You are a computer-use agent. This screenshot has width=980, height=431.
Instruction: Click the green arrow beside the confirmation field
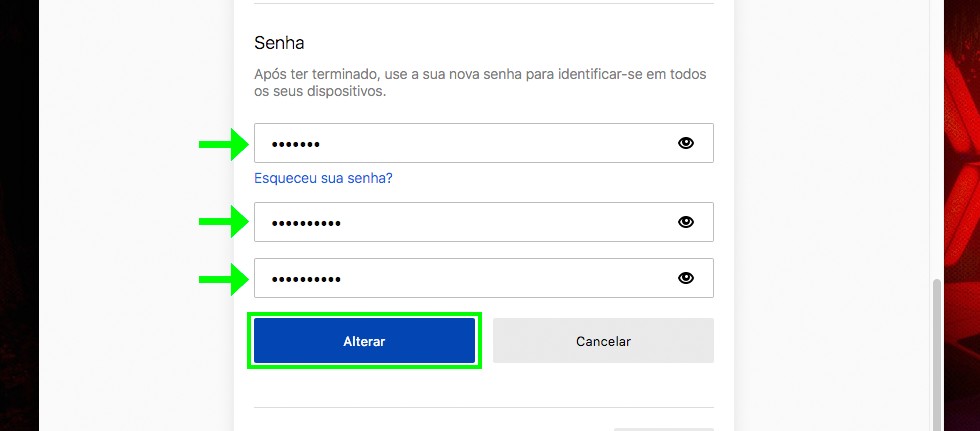pyautogui.click(x=223, y=278)
